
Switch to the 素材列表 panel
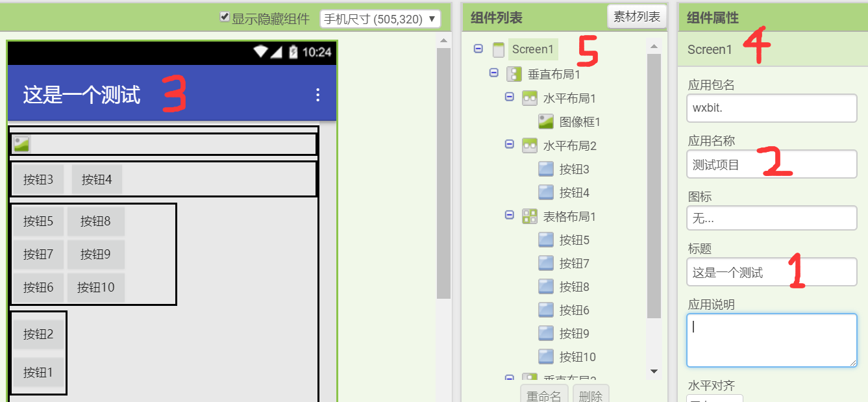point(636,16)
